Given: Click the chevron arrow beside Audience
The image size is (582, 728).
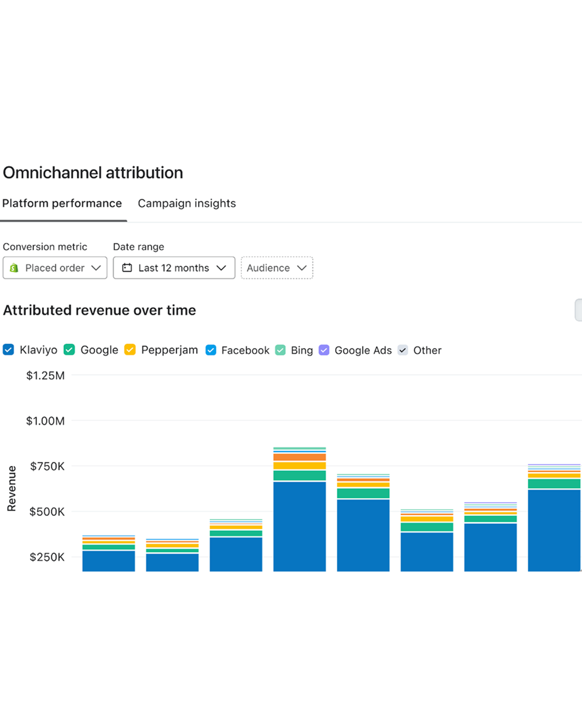Looking at the screenshot, I should click(x=302, y=268).
